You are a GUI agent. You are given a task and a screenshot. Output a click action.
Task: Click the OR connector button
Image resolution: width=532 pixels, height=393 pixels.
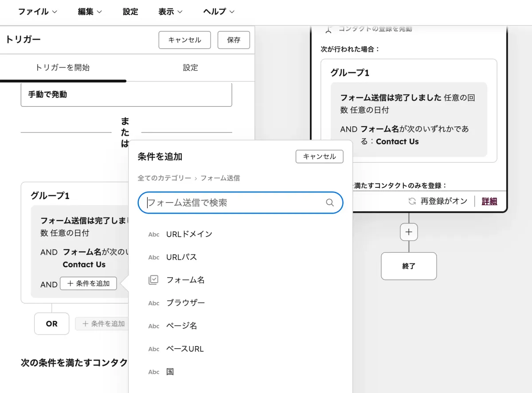pyautogui.click(x=51, y=324)
